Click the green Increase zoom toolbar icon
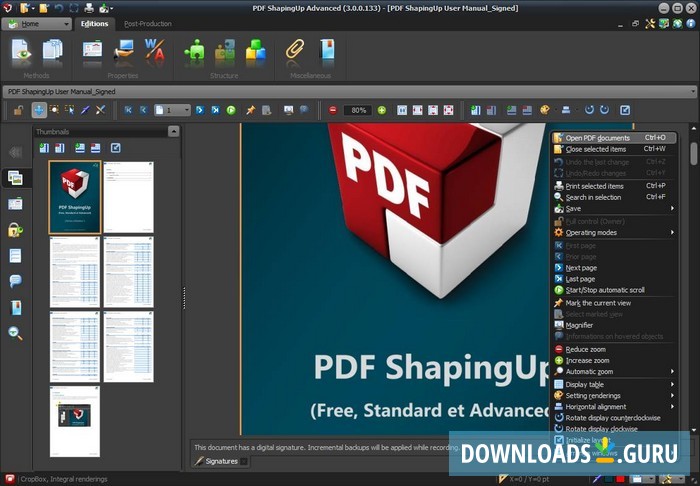This screenshot has height=486, width=700. 382,110
